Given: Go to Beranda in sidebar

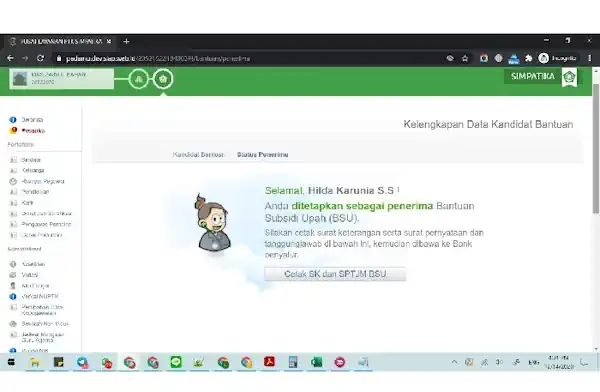Looking at the screenshot, I should (x=32, y=119).
